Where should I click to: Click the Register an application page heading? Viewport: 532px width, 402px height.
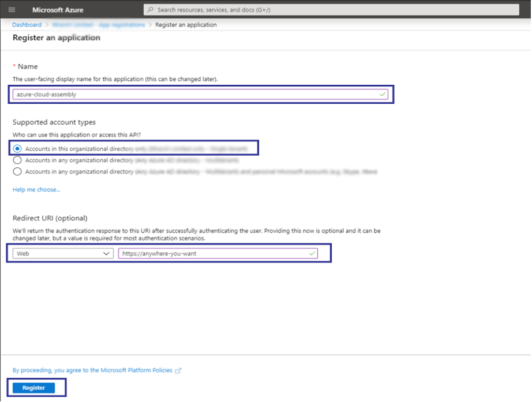(x=57, y=37)
